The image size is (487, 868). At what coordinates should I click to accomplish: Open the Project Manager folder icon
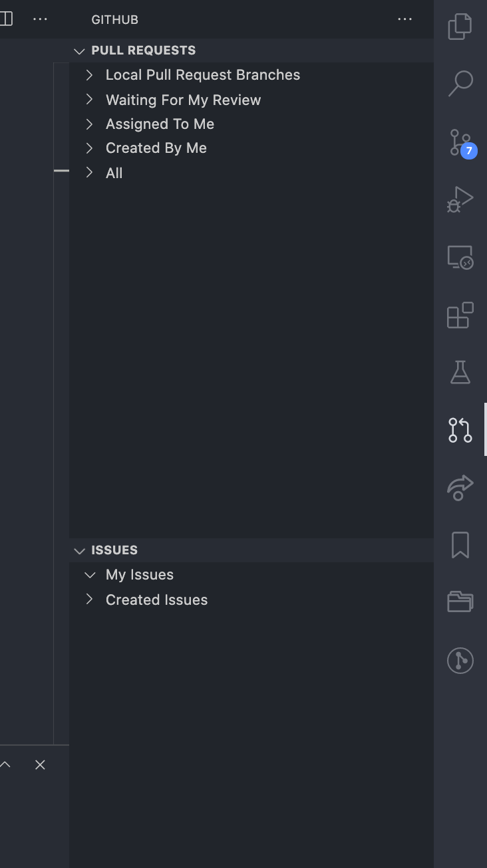pos(460,601)
